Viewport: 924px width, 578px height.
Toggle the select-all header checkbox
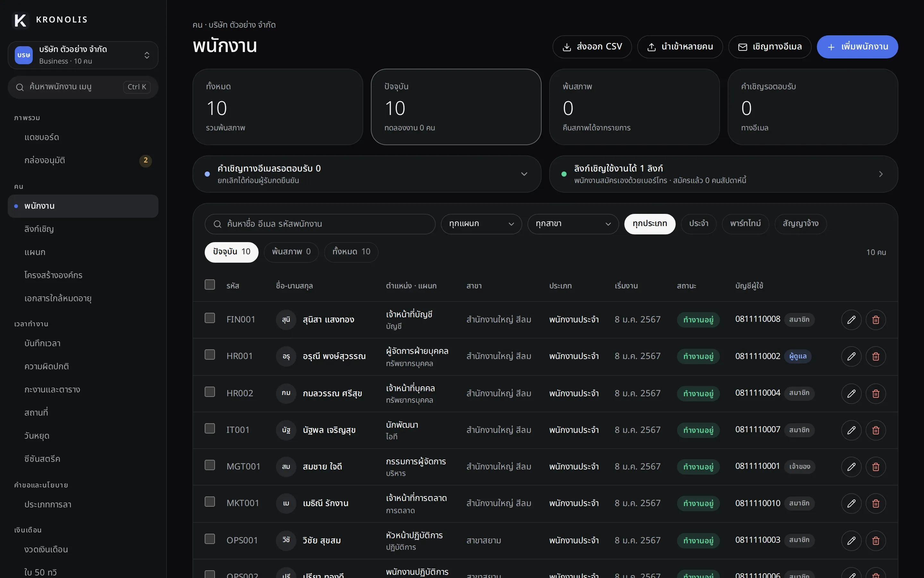(210, 285)
